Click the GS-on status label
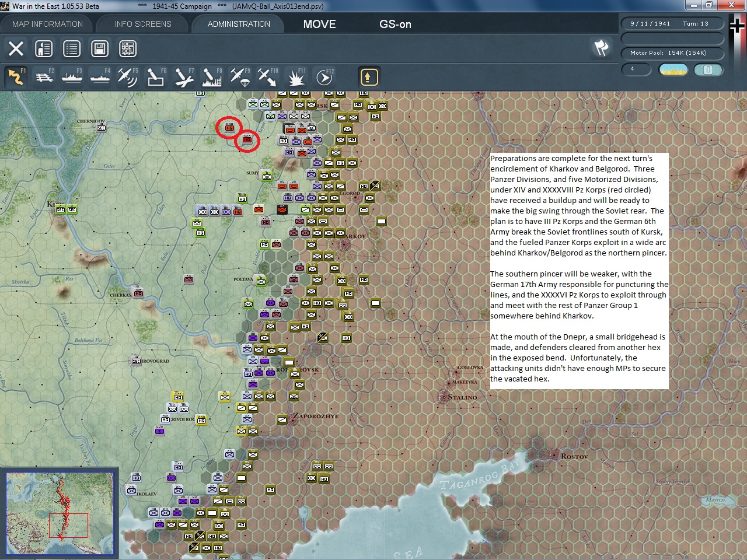The height and width of the screenshot is (560, 747). [x=395, y=24]
